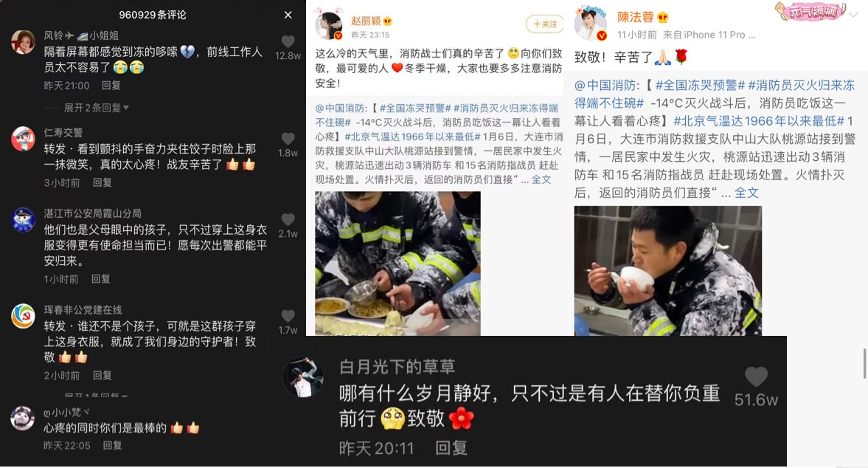Open hashtag #全国冻哭预警# in 陳法蓉's post
Image resolution: width=868 pixels, height=468 pixels.
700,86
